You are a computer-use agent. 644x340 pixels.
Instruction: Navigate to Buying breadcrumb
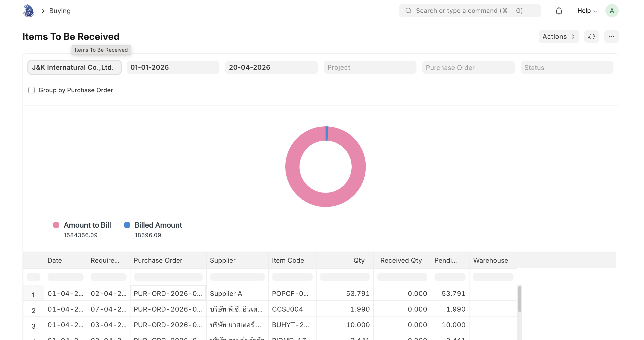(x=60, y=11)
